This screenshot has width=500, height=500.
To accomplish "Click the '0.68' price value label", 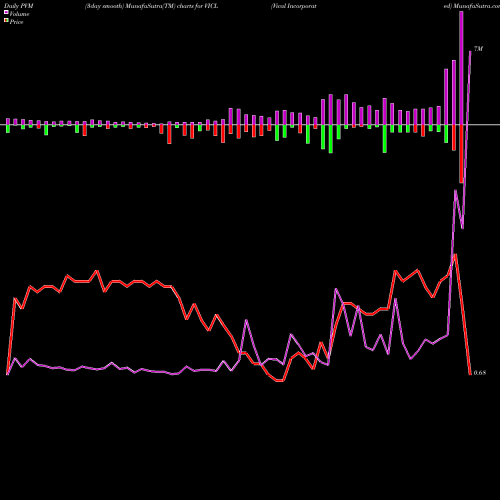I will tap(480, 373).
